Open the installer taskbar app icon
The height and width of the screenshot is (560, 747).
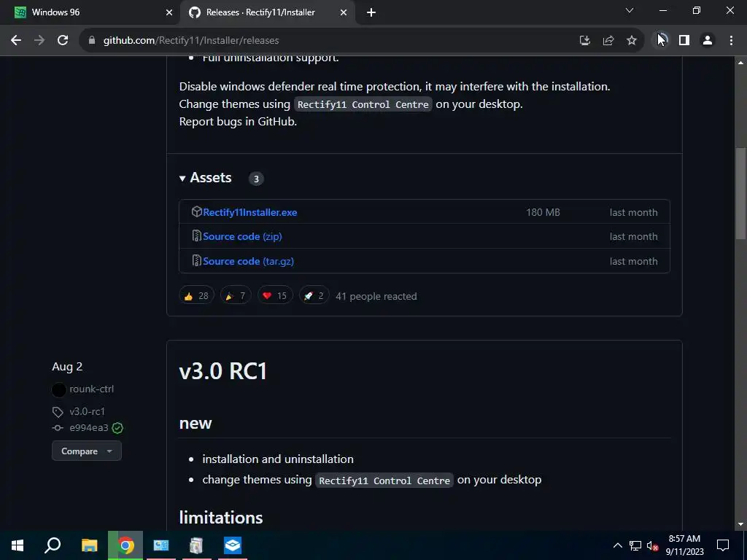click(196, 545)
